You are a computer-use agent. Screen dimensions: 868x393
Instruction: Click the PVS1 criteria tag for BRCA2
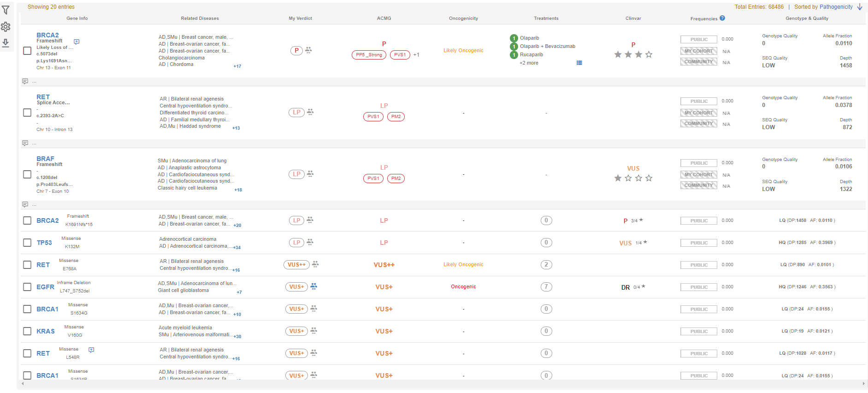click(400, 55)
